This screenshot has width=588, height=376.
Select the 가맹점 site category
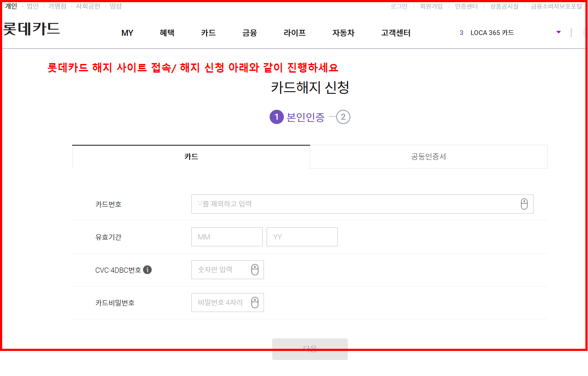[x=57, y=6]
